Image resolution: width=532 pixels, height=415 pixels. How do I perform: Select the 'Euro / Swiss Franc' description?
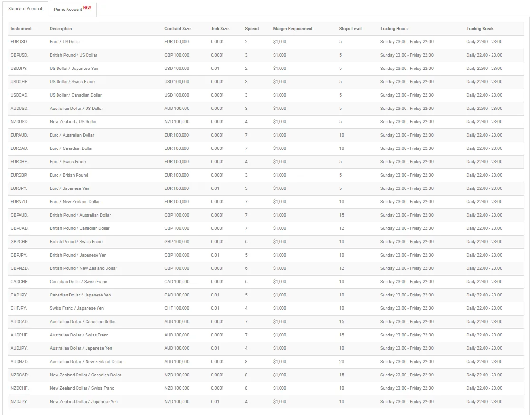[68, 162]
